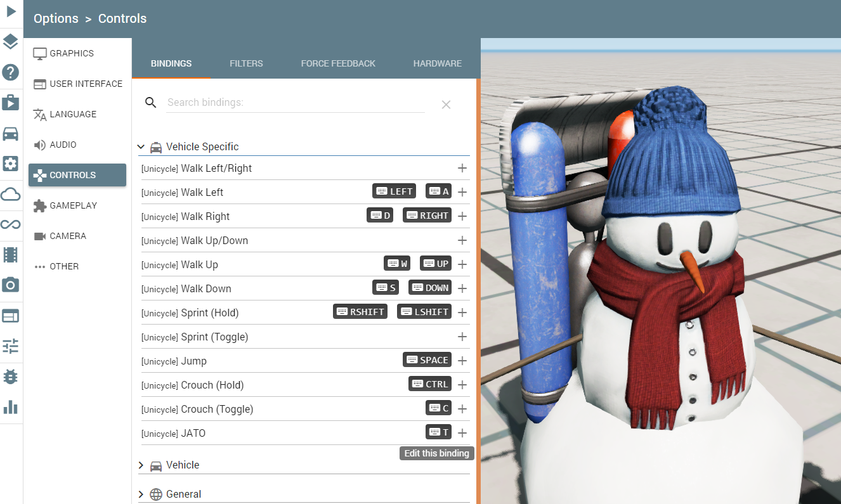The image size is (841, 504).
Task: Add a binding for Sprint (Toggle)
Action: (x=462, y=337)
